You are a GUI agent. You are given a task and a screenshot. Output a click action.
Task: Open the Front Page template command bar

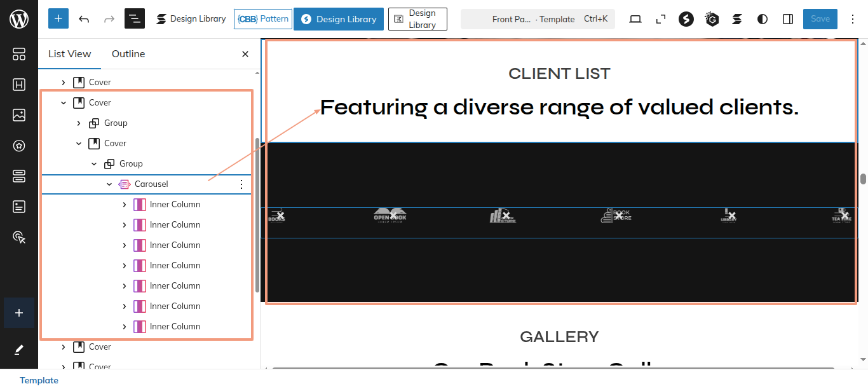point(538,19)
